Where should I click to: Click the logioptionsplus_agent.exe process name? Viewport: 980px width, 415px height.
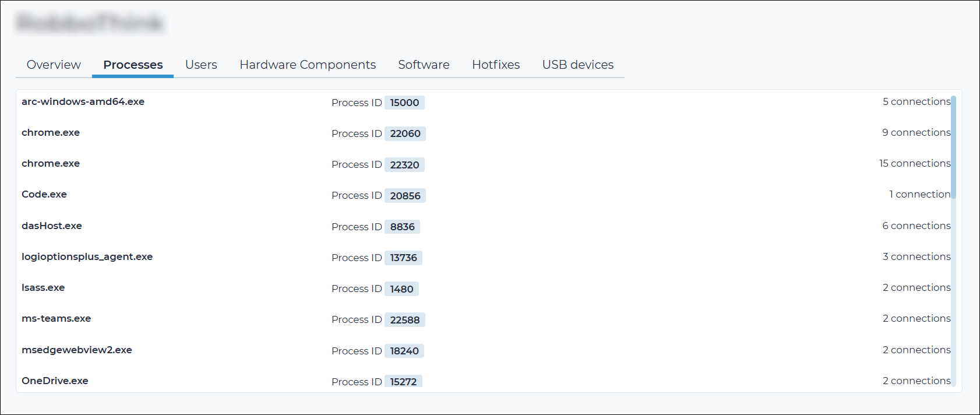87,256
